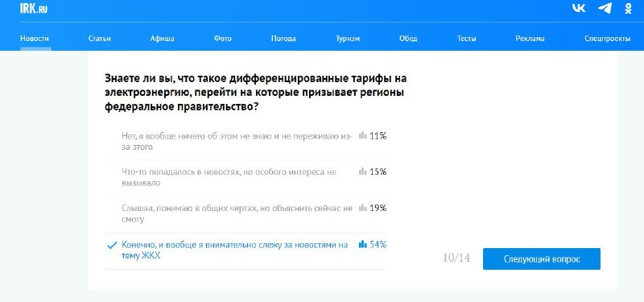Click checkmark beside 'Конечно, и вообще' answer
Screen dimensions: 644x302
click(x=112, y=246)
